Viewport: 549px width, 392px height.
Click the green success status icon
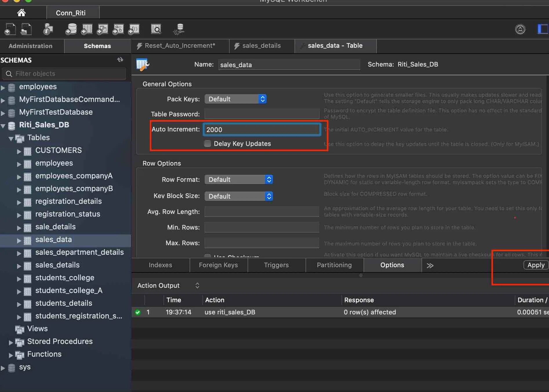138,312
